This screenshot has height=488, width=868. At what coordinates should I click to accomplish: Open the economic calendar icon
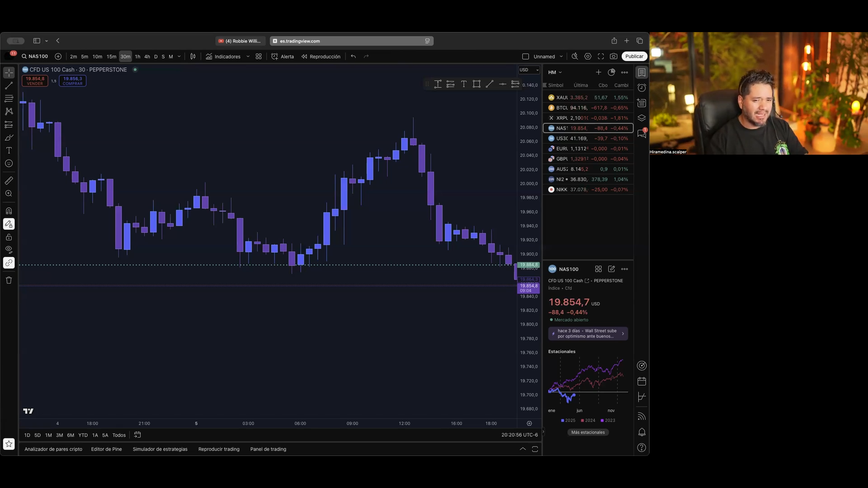[x=642, y=381]
